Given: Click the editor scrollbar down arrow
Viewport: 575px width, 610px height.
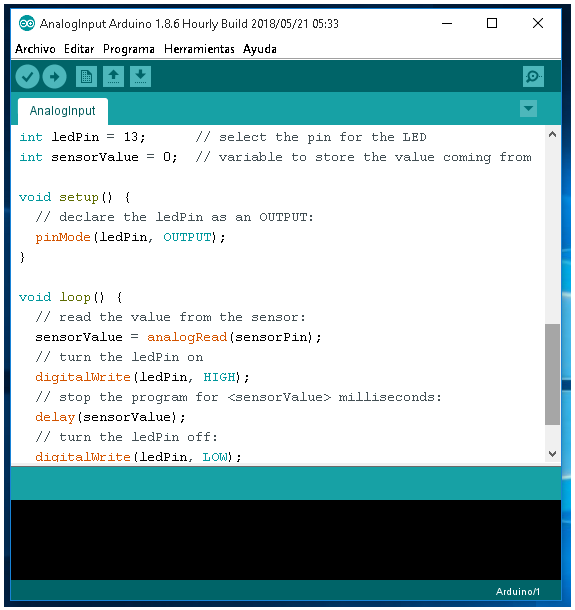Looking at the screenshot, I should [x=552, y=454].
